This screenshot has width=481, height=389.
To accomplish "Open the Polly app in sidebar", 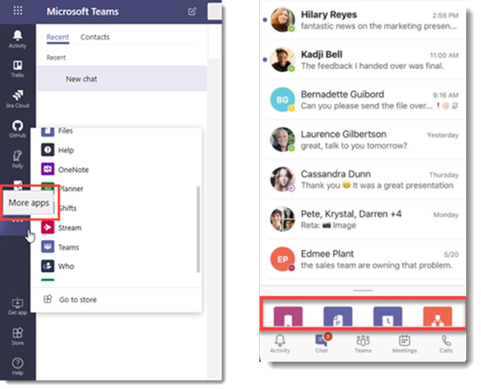I will pos(17,159).
